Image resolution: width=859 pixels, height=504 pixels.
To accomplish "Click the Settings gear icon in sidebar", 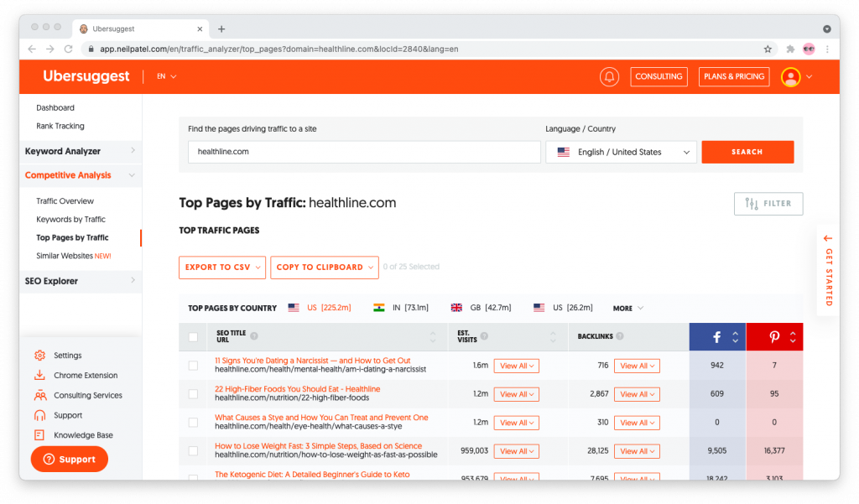I will tap(39, 355).
